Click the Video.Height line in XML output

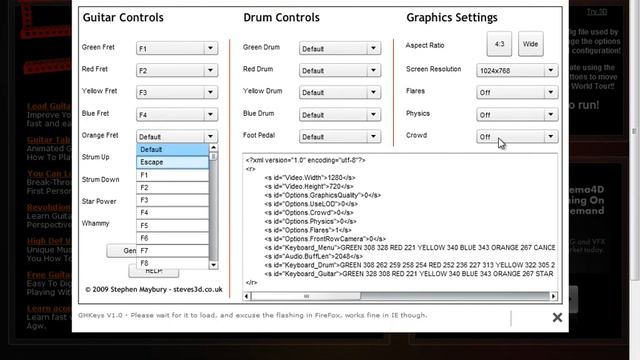309,187
